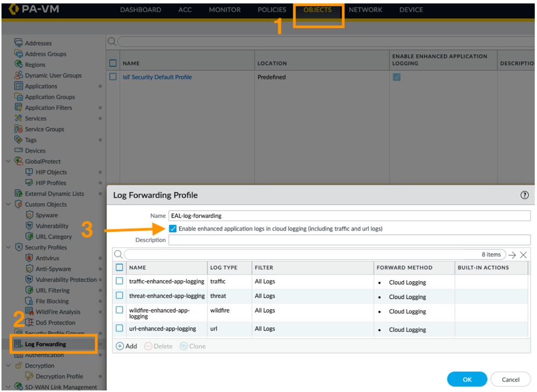This screenshot has height=392, width=537.
Task: Click the Add button in dialog
Action: (x=126, y=346)
